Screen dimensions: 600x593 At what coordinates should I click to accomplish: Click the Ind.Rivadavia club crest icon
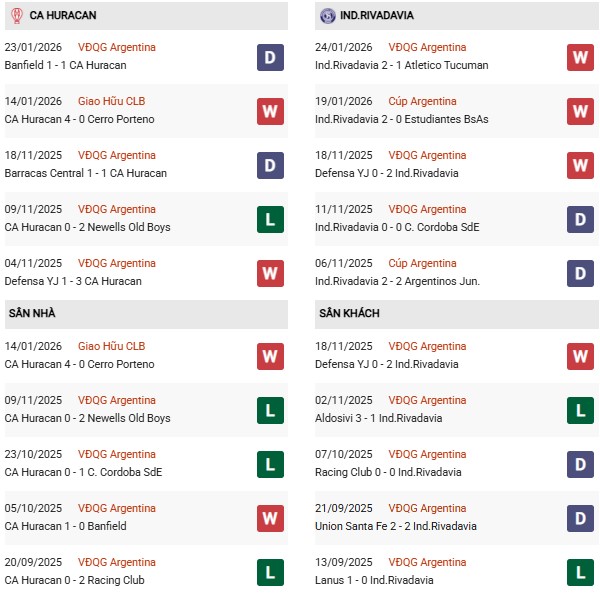pos(328,16)
